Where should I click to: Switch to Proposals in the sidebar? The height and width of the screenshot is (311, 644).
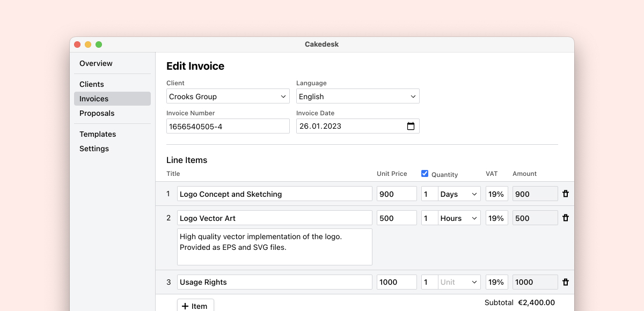pyautogui.click(x=97, y=113)
